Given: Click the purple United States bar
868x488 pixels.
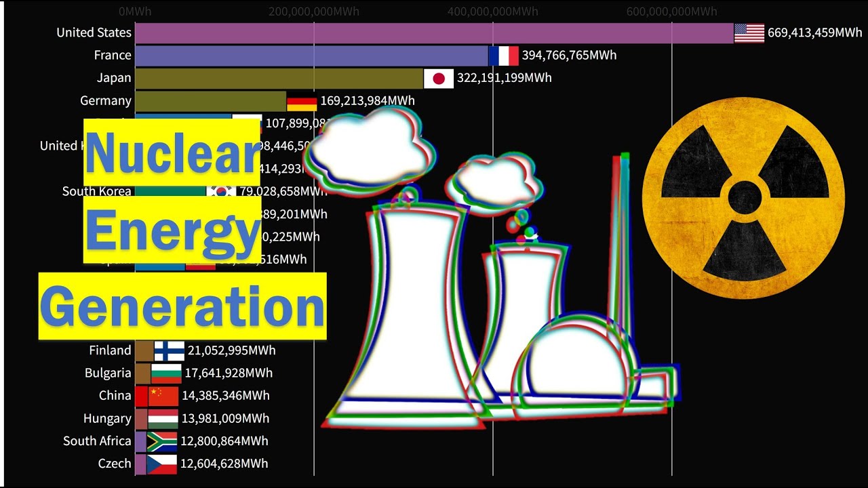Looking at the screenshot, I should [434, 33].
